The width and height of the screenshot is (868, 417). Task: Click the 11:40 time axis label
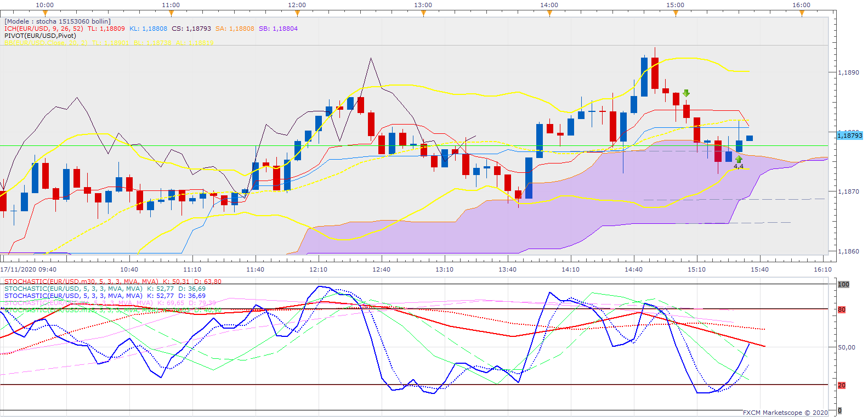tap(256, 269)
